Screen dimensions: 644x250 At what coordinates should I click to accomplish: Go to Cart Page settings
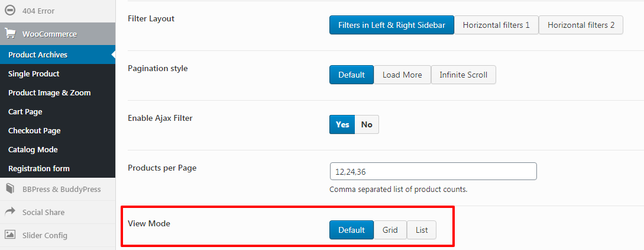[x=25, y=111]
